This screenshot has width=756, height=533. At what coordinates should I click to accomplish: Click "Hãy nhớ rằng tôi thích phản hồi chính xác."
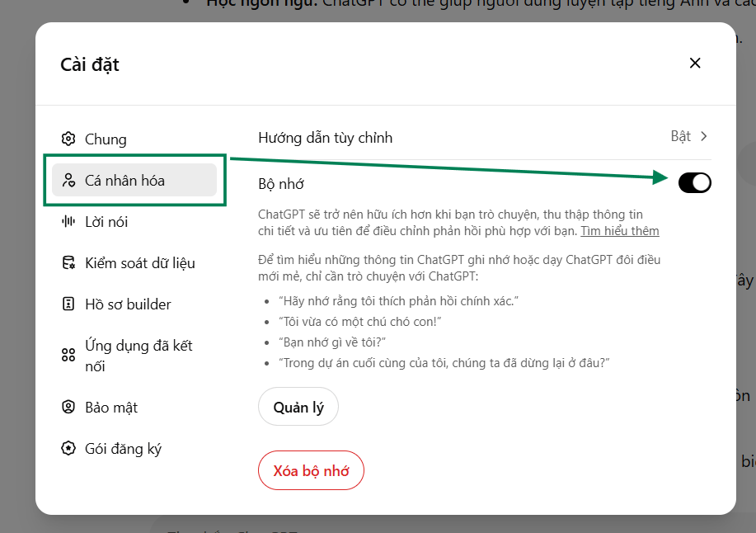click(399, 301)
